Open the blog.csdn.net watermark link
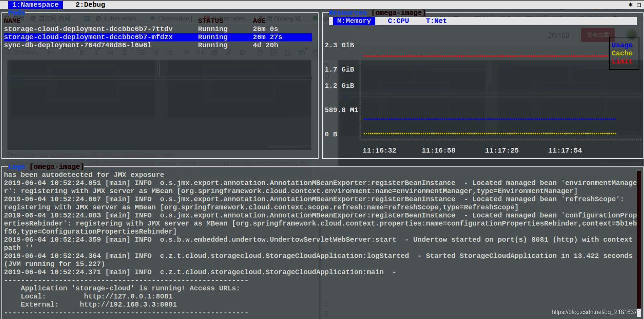The width and height of the screenshot is (644, 319). (596, 312)
